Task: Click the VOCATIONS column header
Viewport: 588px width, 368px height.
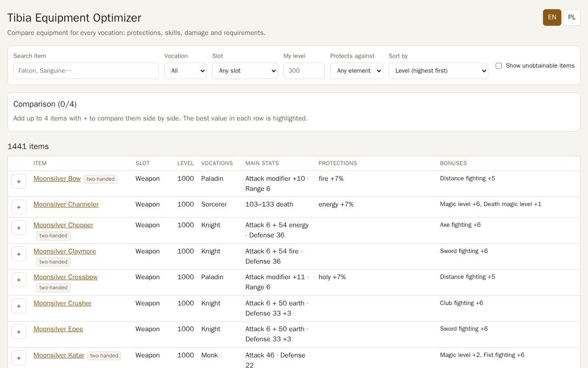Action: (x=217, y=163)
